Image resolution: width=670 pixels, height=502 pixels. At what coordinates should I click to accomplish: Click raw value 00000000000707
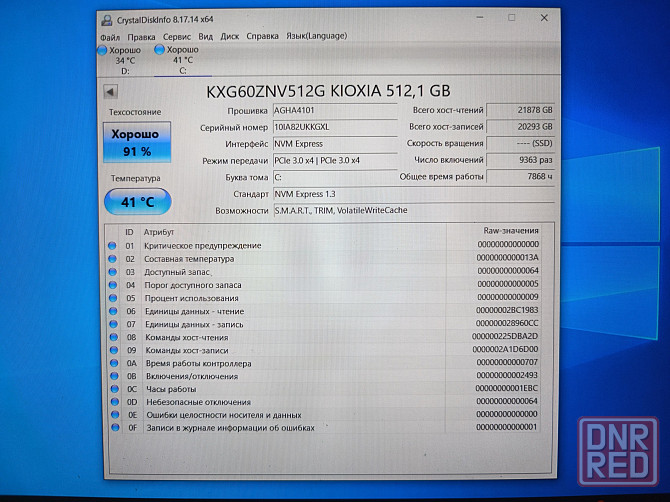(x=507, y=362)
